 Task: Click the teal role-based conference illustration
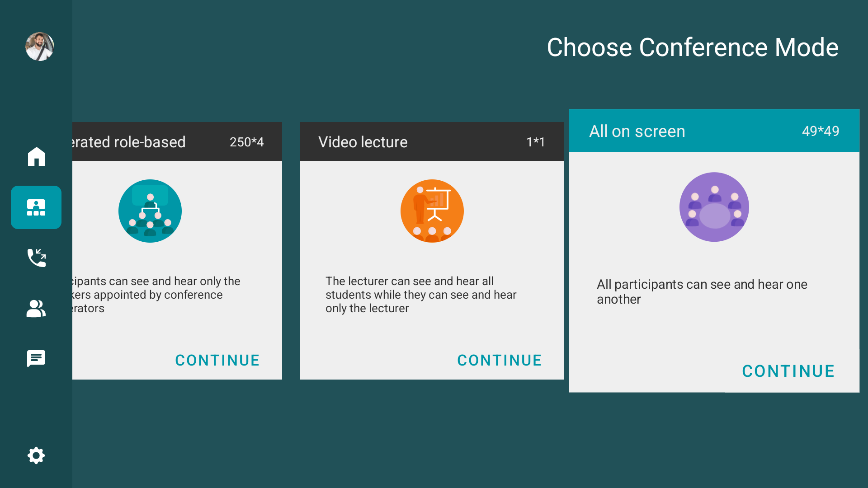coord(150,211)
